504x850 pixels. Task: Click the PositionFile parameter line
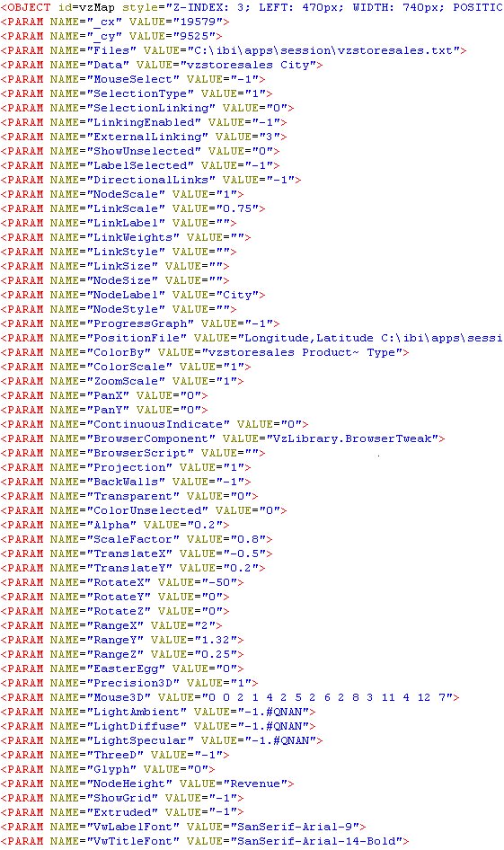pos(252,338)
